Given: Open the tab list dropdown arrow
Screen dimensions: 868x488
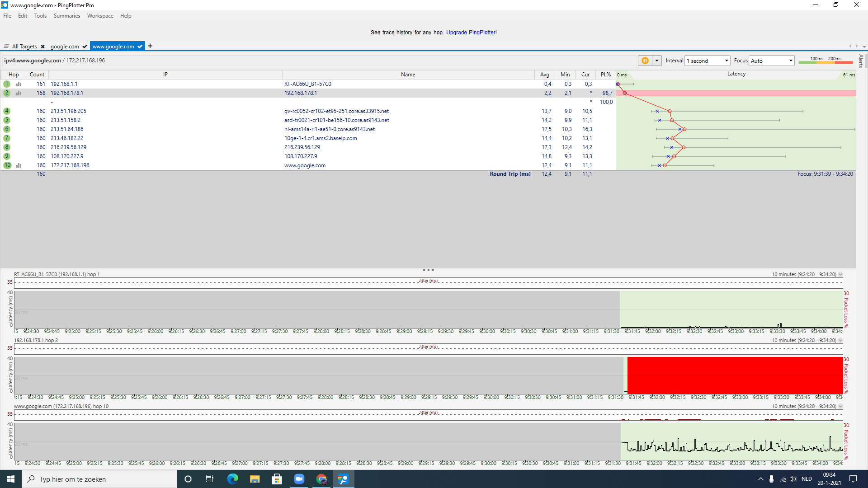Looking at the screenshot, I should pos(864,47).
